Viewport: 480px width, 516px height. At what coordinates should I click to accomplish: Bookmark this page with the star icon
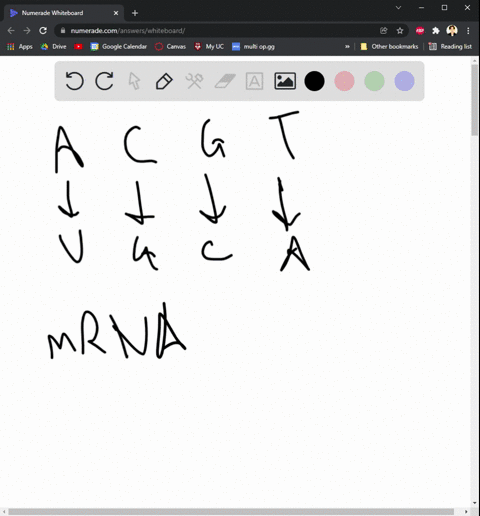(400, 31)
